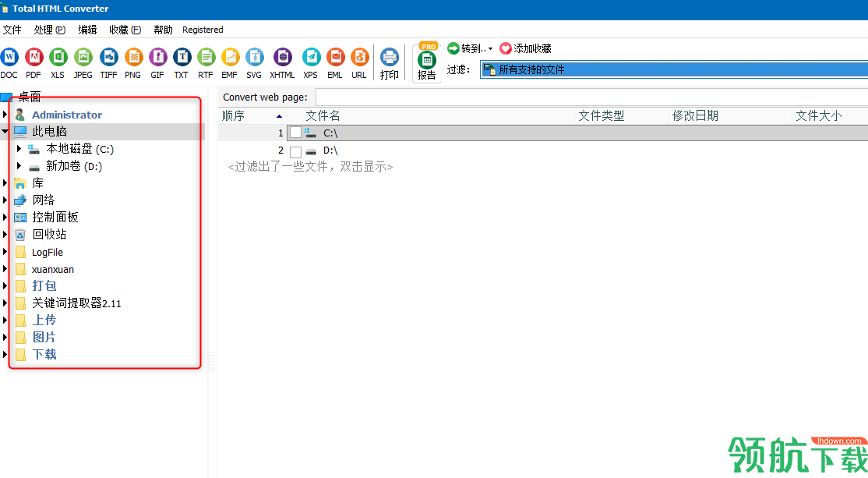Print with the 打印 icon
868x478 pixels.
pyautogui.click(x=390, y=58)
